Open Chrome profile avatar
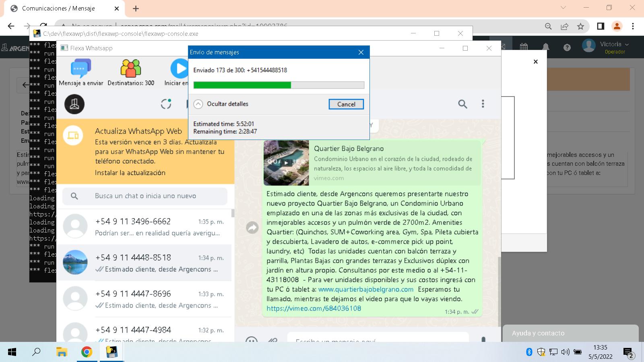 (x=617, y=26)
